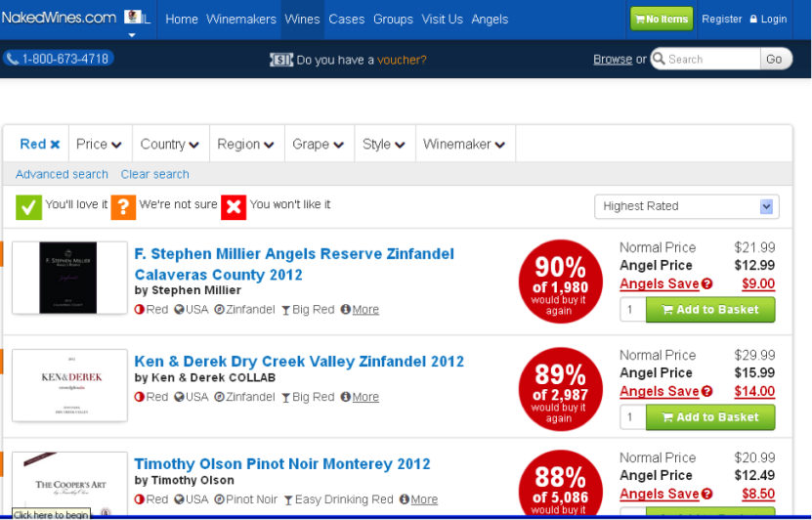The image size is (812, 520).
Task: Click the Advanced search link
Action: tap(62, 175)
